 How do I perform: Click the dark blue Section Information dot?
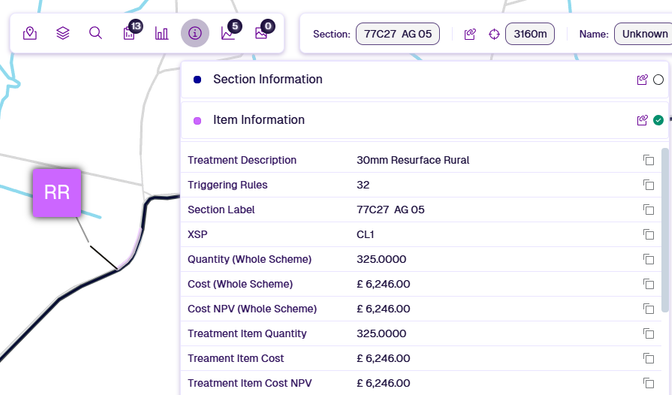(197, 80)
